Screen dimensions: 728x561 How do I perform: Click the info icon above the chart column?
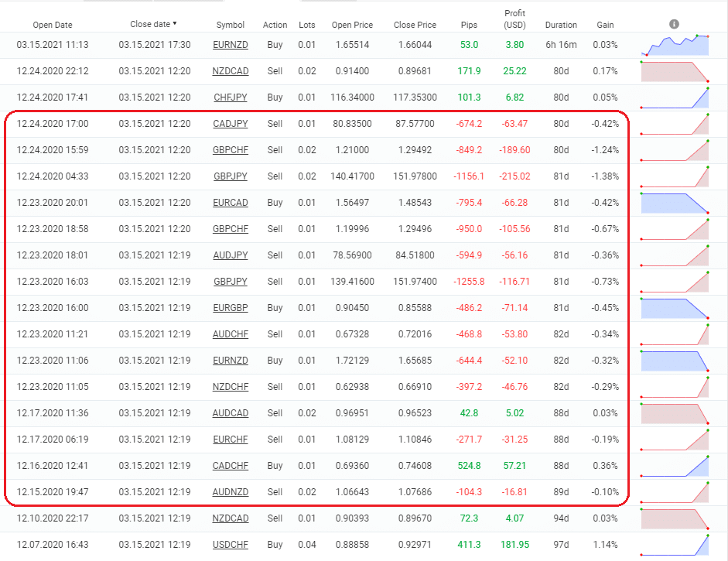(674, 24)
